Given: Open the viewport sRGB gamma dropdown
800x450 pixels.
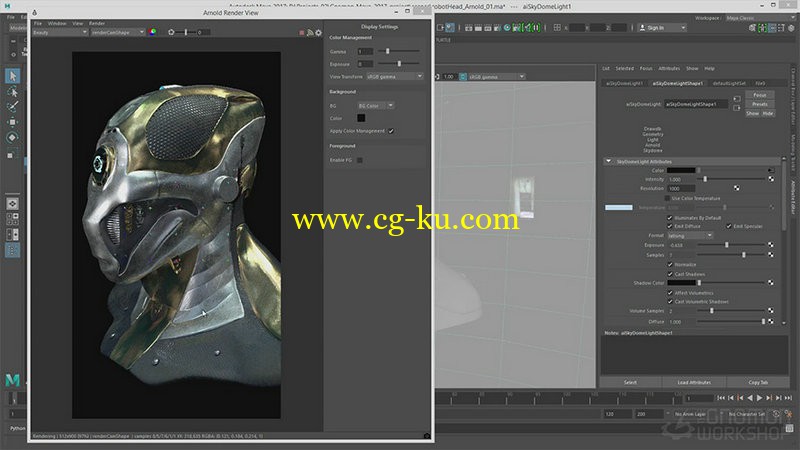Looking at the screenshot, I should (496, 77).
